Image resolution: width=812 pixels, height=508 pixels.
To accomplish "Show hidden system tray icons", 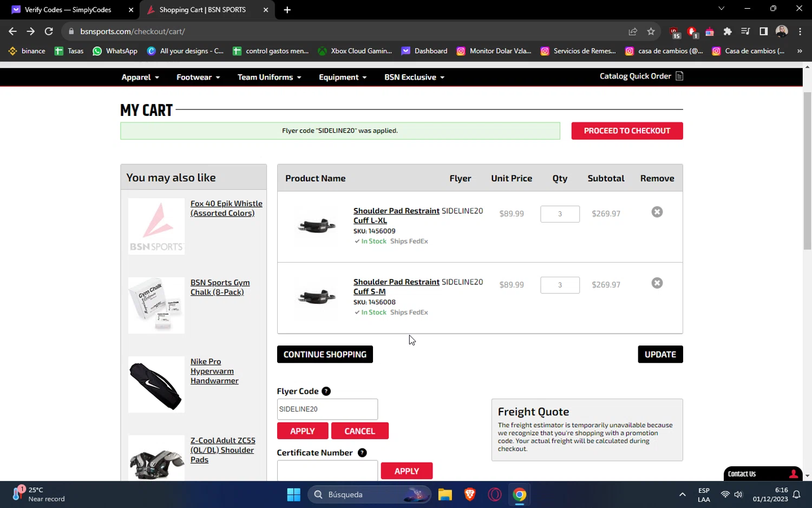I will (682, 494).
